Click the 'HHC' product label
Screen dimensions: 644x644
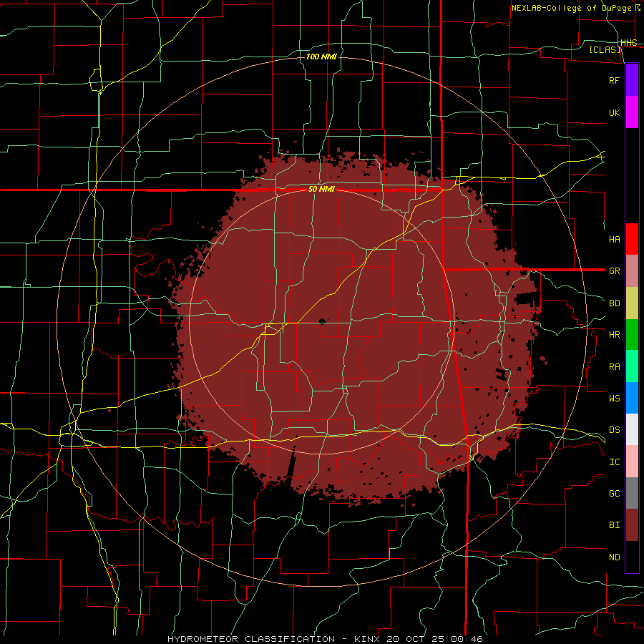click(628, 43)
